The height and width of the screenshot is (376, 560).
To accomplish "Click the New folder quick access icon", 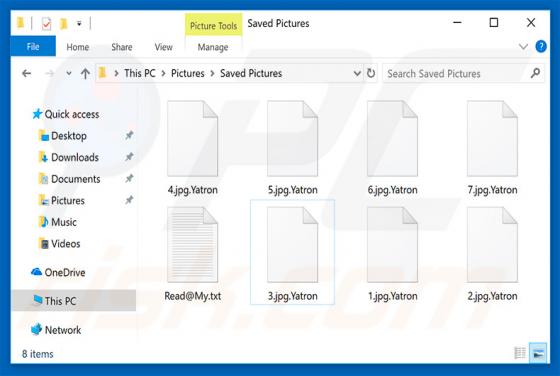I will coord(64,24).
